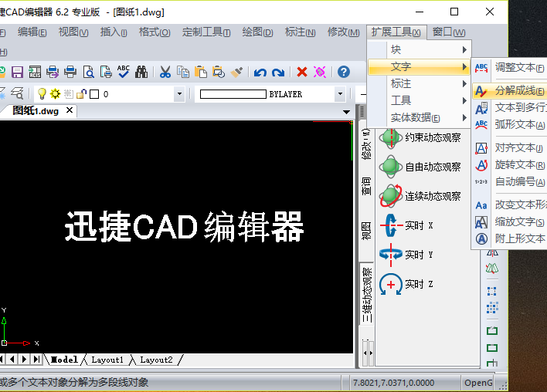
Task: Choose 对齐文本 menu item
Action: [x=510, y=148]
